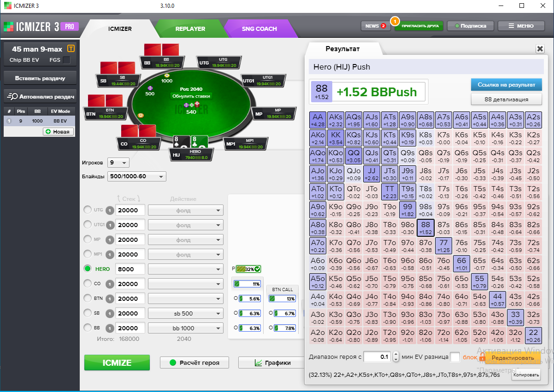The width and height of the screenshot is (554, 392).
Task: Open the Подписка subscription page
Action: [x=470, y=26]
